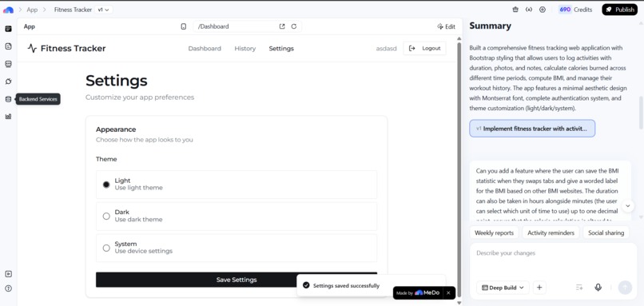
Task: Click the gift basket icon in header
Action: click(x=515, y=10)
